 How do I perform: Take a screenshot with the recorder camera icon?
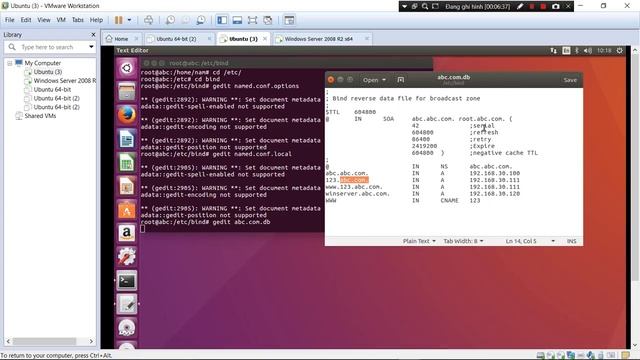556,7
